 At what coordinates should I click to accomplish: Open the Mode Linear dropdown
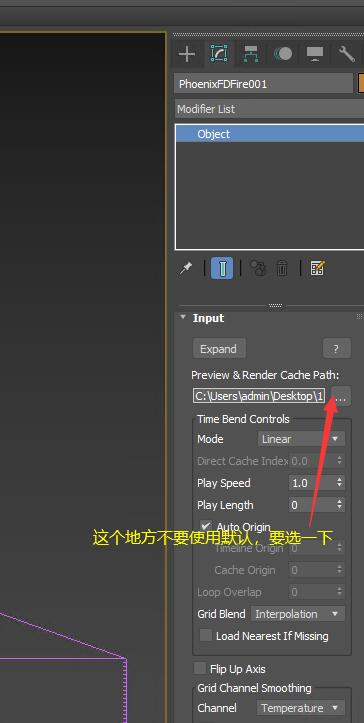pyautogui.click(x=301, y=439)
